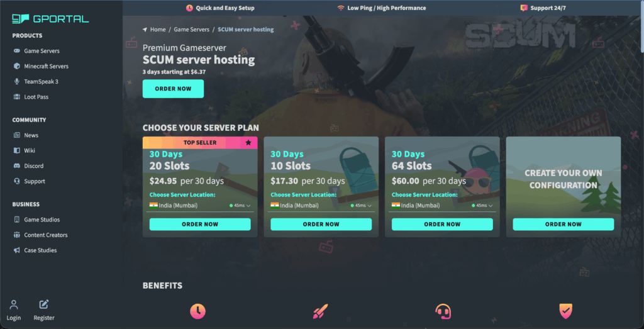This screenshot has height=329, width=644.
Task: Click the News newspaper icon
Action: (x=16, y=135)
